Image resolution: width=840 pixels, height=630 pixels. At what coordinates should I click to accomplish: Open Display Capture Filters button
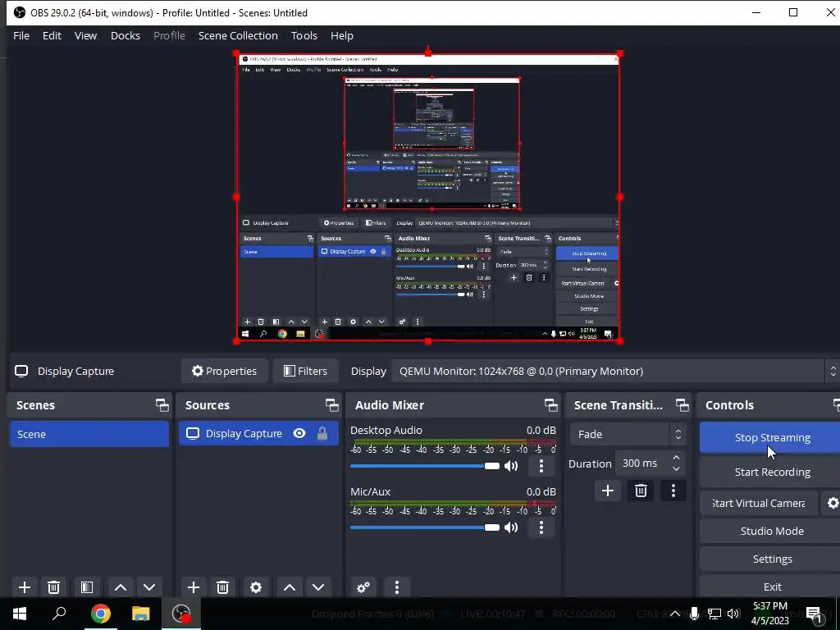(x=305, y=371)
